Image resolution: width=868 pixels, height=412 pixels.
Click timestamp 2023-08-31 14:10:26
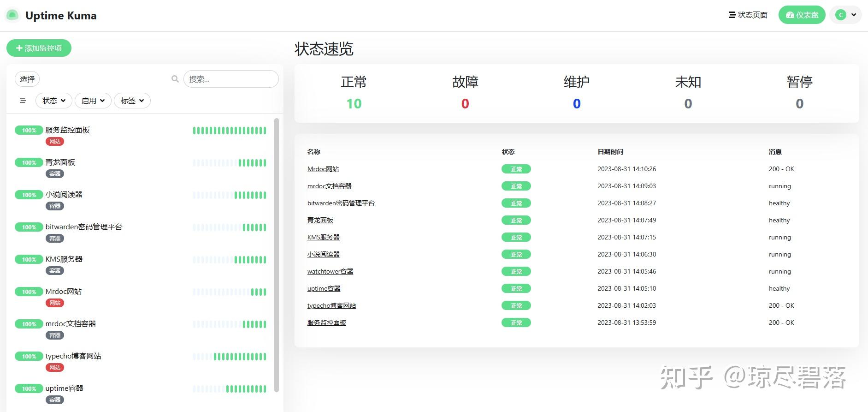pos(627,169)
